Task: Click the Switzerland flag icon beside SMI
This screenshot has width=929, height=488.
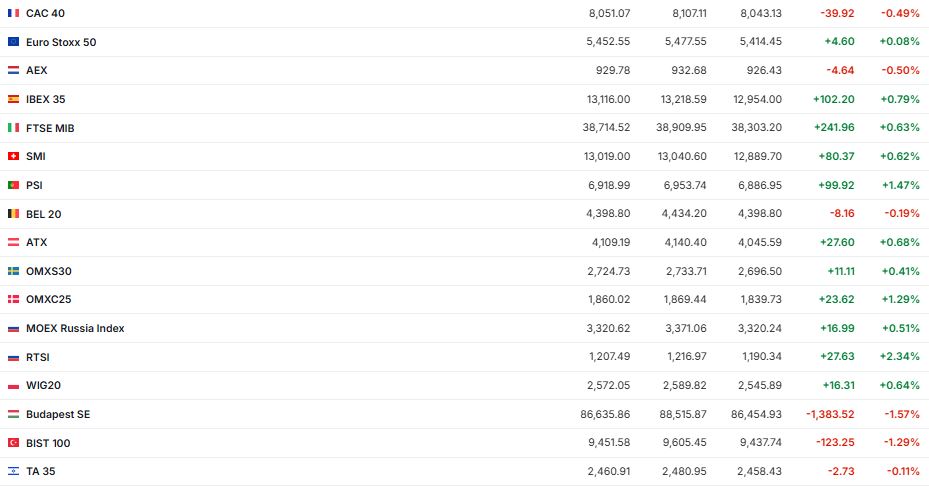Action: 13,156
